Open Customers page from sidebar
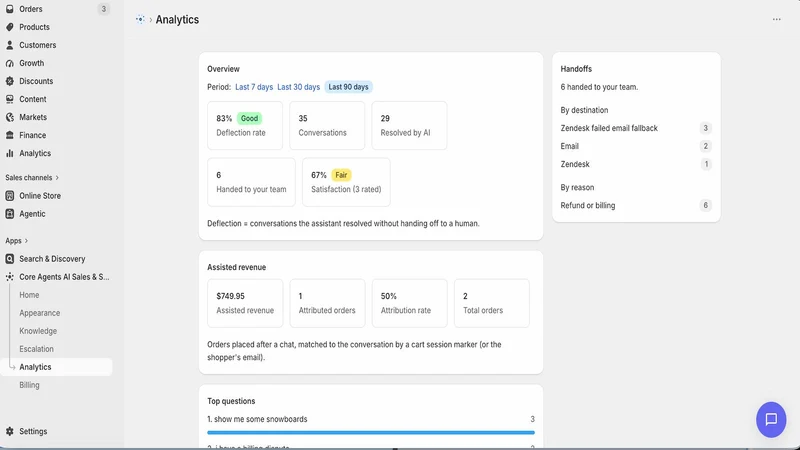The width and height of the screenshot is (800, 450). click(38, 45)
